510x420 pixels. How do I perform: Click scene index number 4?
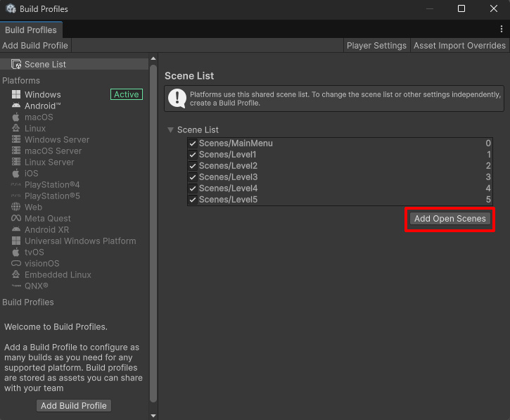(488, 189)
